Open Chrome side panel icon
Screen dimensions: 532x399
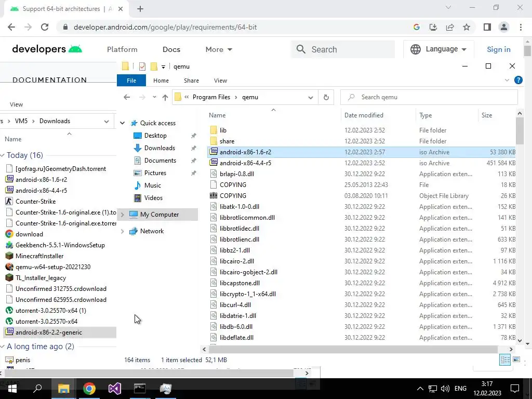pyautogui.click(x=487, y=27)
